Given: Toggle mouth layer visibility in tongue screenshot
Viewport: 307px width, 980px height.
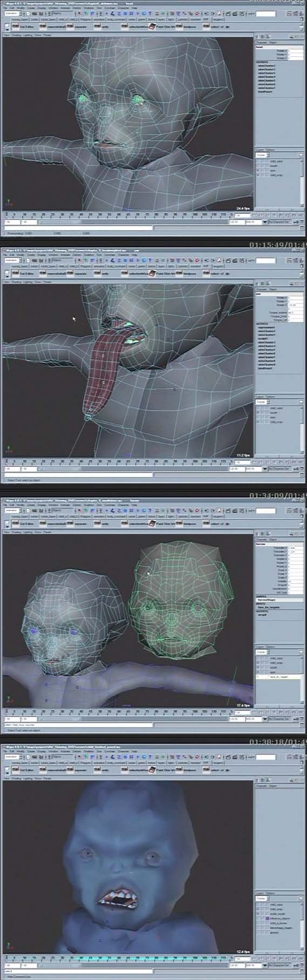Looking at the screenshot, I should click(x=258, y=413).
